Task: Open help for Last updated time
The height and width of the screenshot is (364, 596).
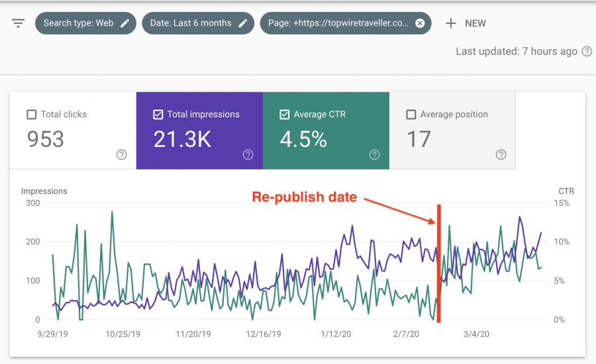Action: tap(587, 52)
